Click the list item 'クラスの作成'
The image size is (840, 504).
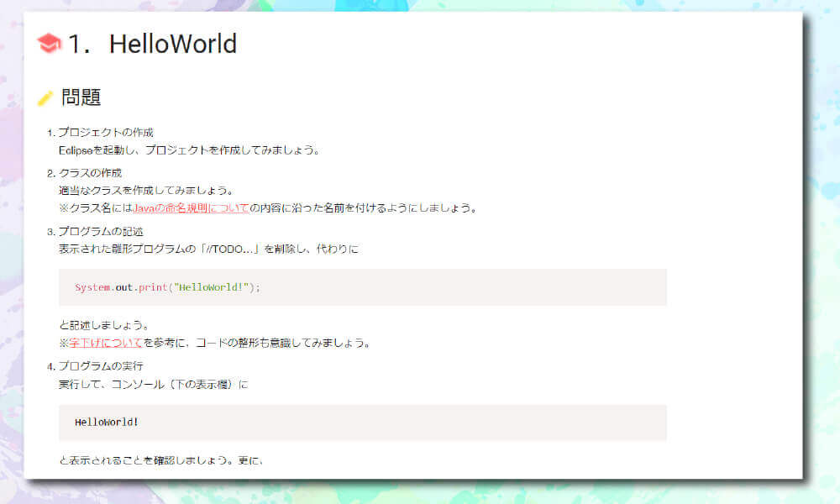[x=90, y=173]
